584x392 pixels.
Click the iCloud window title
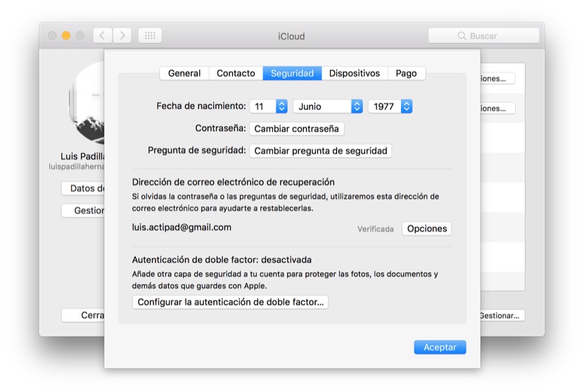[x=291, y=36]
